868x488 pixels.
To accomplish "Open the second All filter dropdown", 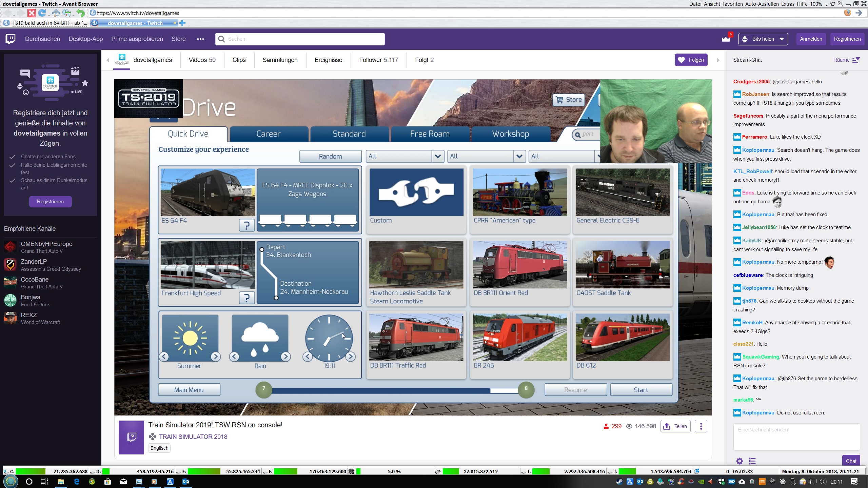I will point(519,156).
